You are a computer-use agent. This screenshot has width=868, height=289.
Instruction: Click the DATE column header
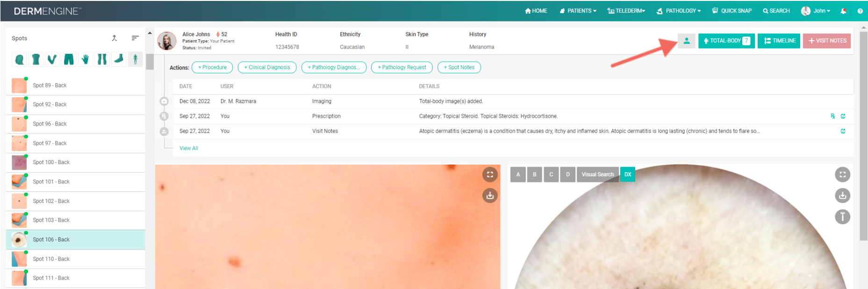[186, 87]
